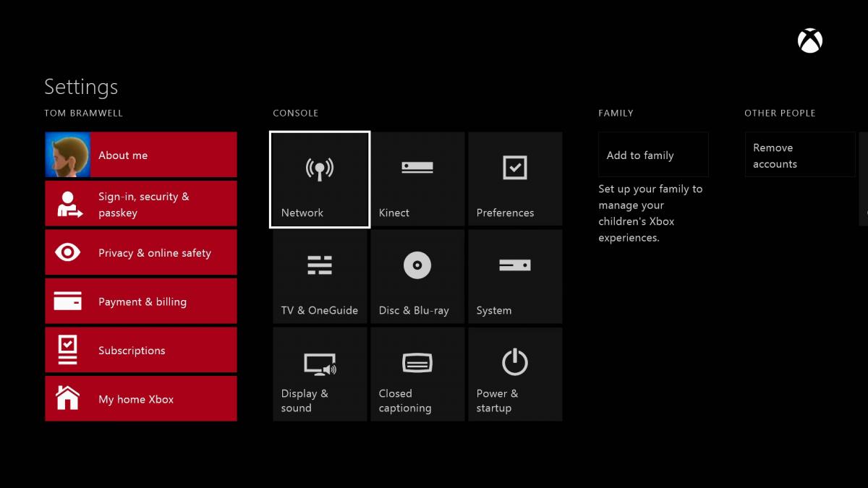Image resolution: width=868 pixels, height=488 pixels.
Task: Click the Preferences tile label
Action: [x=505, y=213]
